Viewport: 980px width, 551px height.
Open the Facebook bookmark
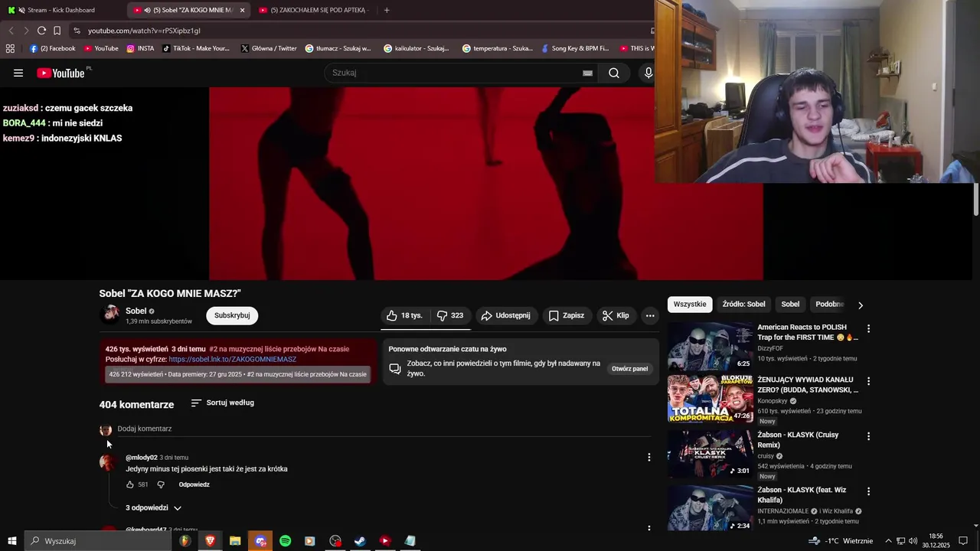(53, 48)
